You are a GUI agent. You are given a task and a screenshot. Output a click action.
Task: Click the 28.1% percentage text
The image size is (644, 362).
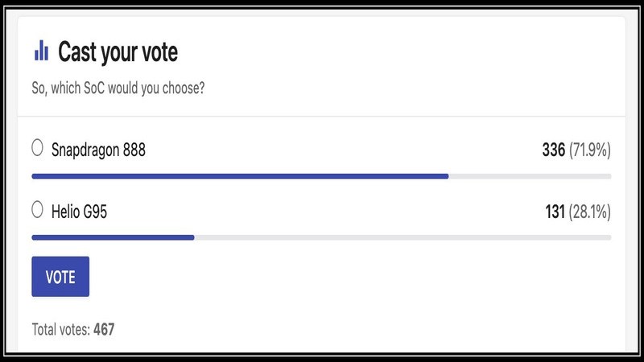click(590, 212)
